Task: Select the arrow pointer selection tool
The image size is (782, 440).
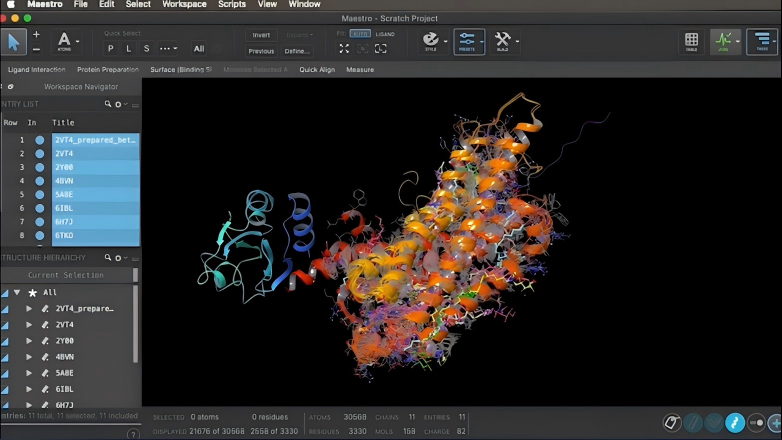Action: pos(15,41)
